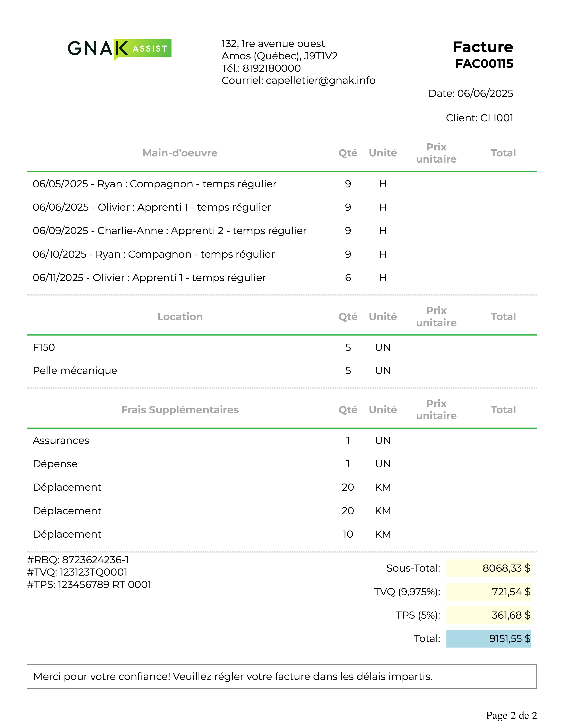The image size is (563, 728).
Task: Click row 06/11/2025 - Olivier : Apprenti 1
Action: pyautogui.click(x=281, y=278)
